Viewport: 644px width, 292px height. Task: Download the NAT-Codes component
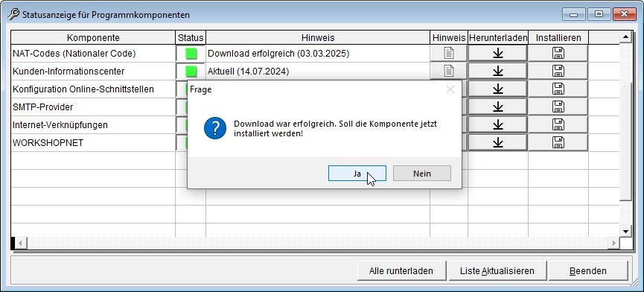[498, 54]
